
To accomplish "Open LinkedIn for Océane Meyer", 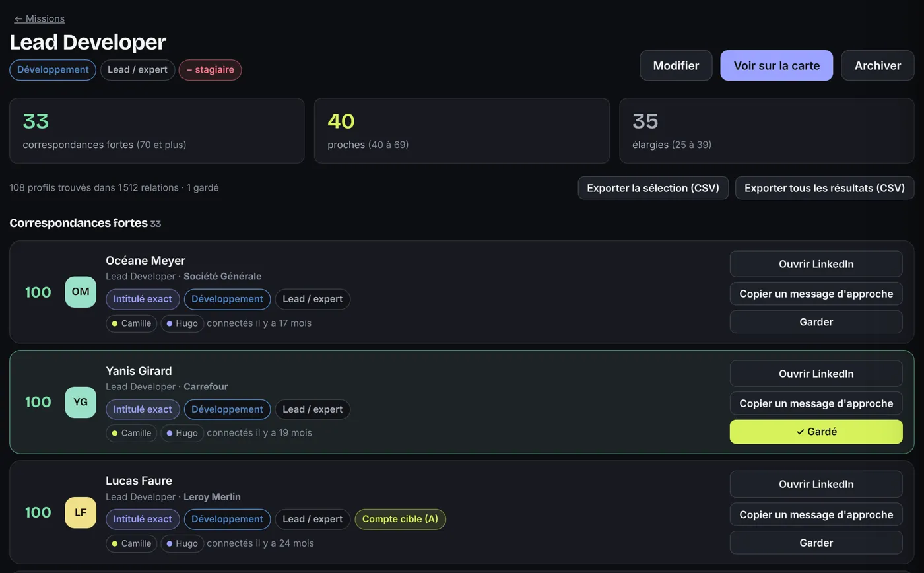I will click(816, 264).
